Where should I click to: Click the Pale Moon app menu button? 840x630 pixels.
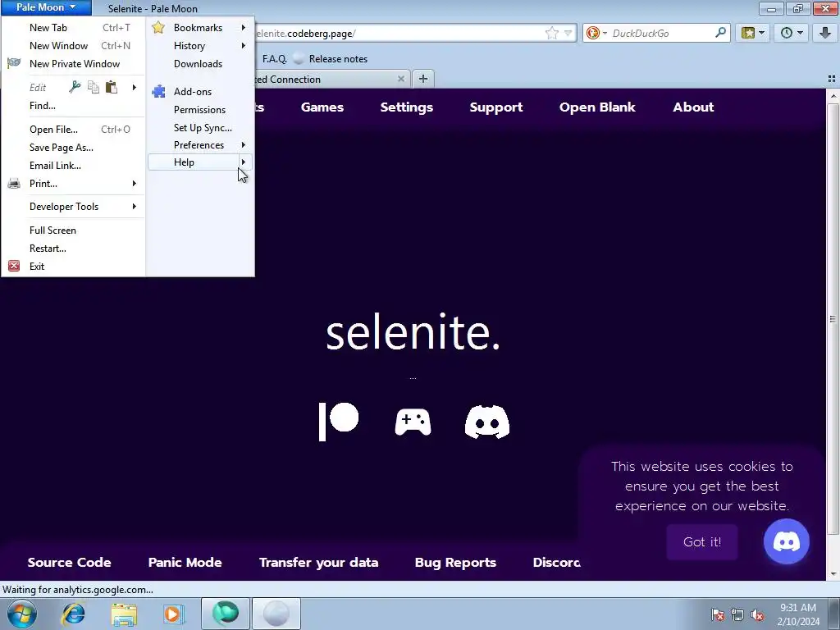point(46,7)
